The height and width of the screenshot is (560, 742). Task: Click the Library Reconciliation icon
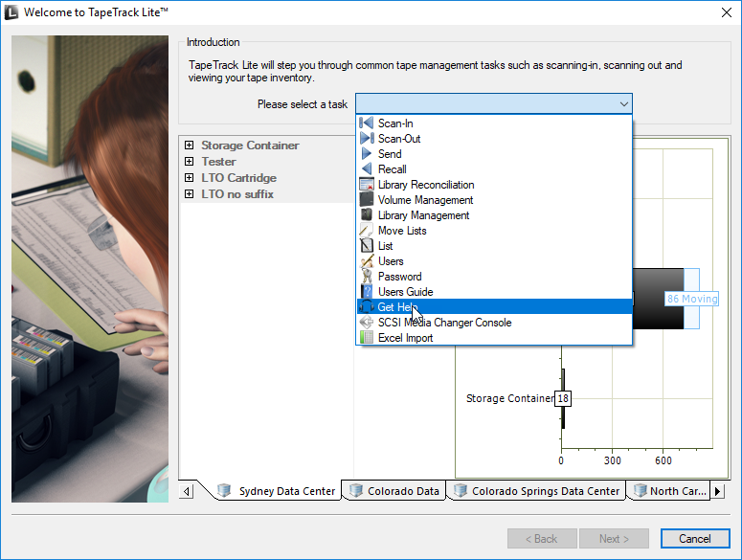pyautogui.click(x=367, y=185)
